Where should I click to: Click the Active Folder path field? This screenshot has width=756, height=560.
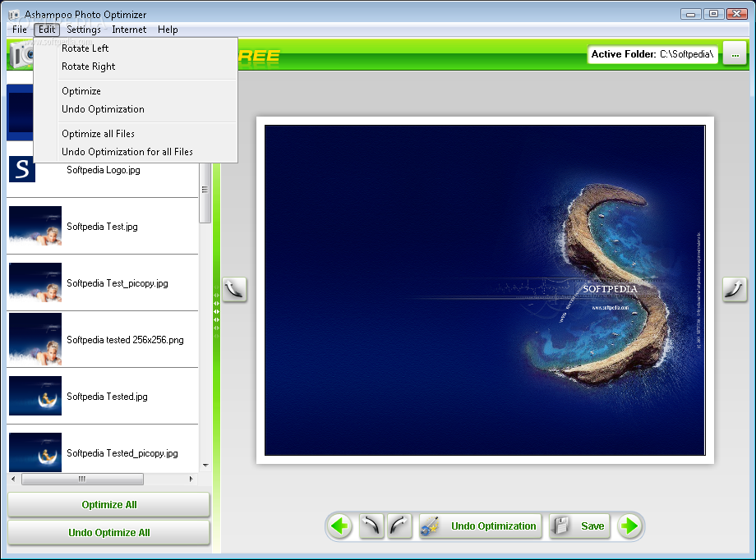click(x=652, y=54)
